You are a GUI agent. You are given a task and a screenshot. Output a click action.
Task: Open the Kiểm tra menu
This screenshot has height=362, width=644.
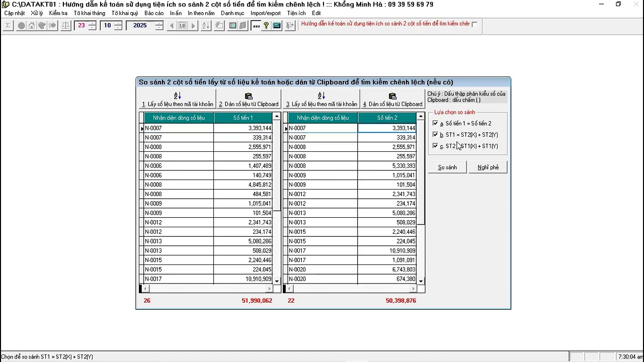58,13
